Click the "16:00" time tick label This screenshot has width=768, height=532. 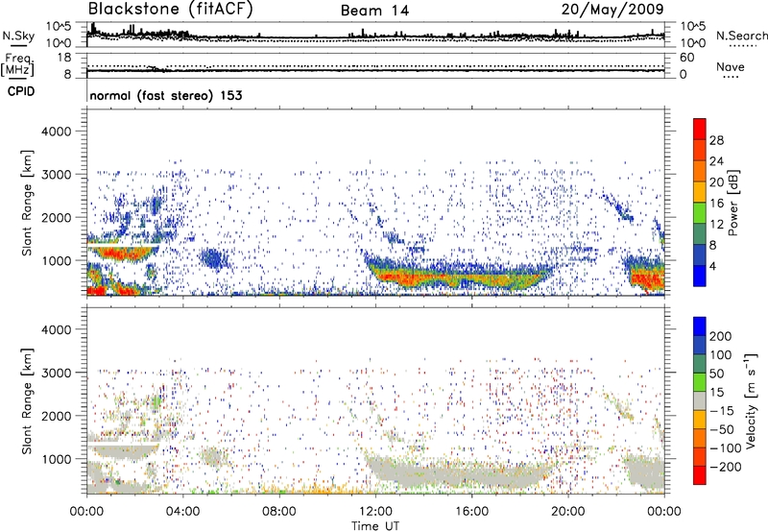coord(471,512)
